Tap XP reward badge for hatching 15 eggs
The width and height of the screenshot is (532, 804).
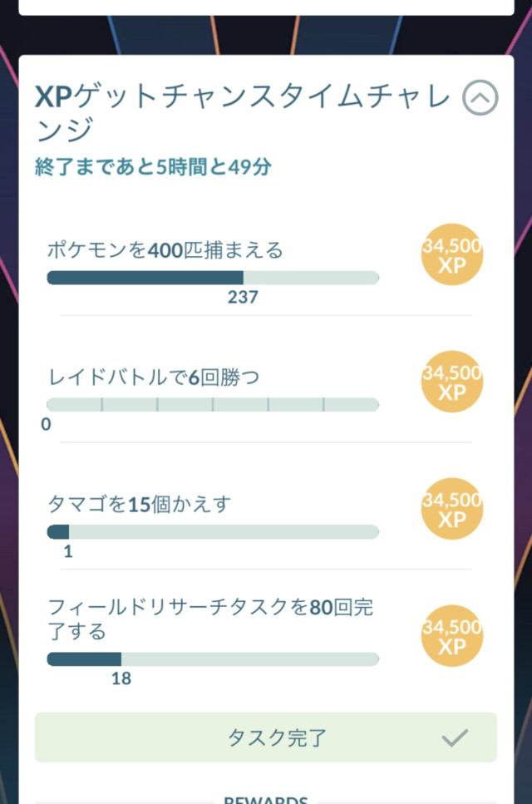(x=452, y=509)
